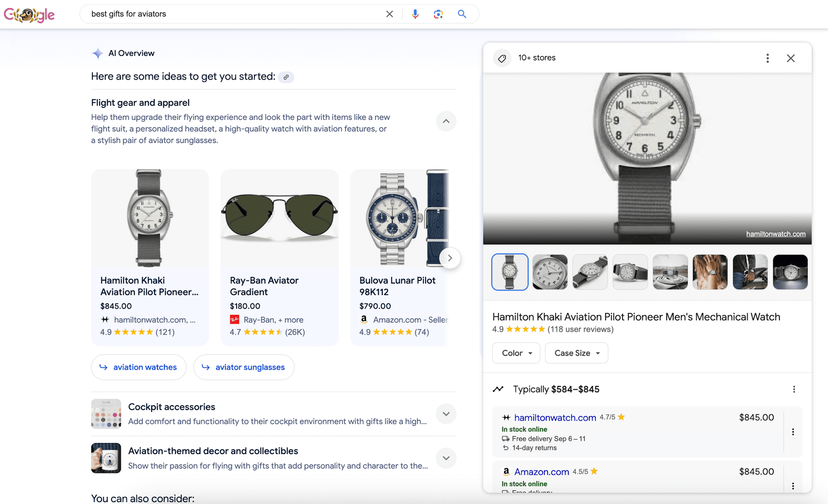Select the aviator sunglasses filter button
828x504 pixels.
coord(242,366)
